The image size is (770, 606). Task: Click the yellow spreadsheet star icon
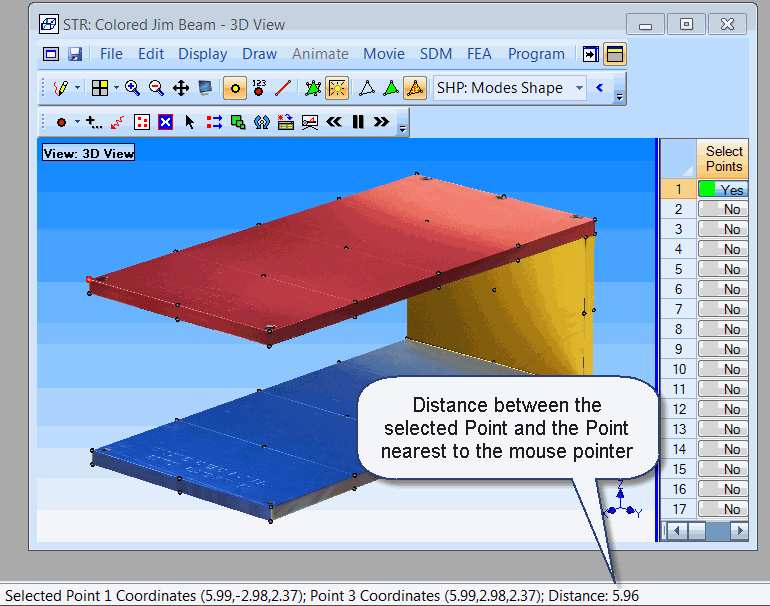pyautogui.click(x=286, y=122)
